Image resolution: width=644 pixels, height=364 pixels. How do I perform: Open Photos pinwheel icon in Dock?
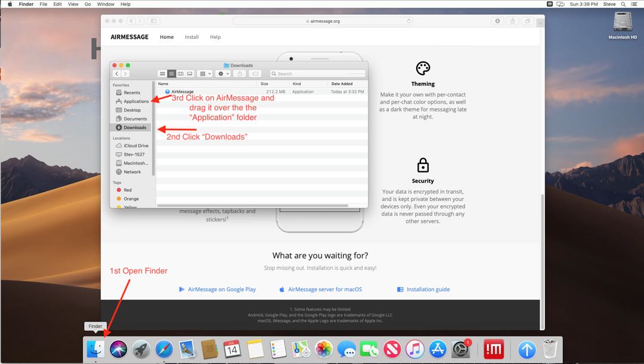(x=324, y=349)
